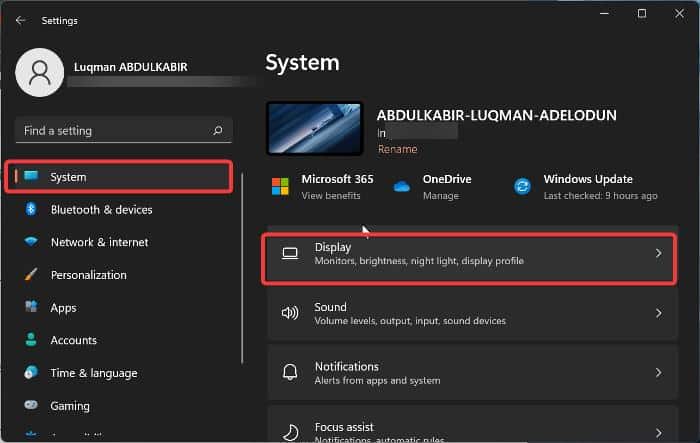Click the System monitor icon in sidebar

tap(31, 176)
